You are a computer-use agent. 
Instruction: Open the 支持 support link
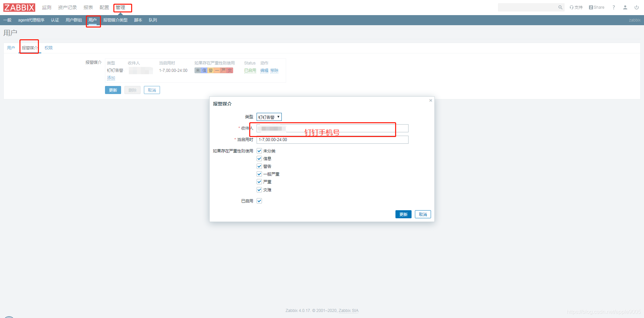tap(576, 7)
